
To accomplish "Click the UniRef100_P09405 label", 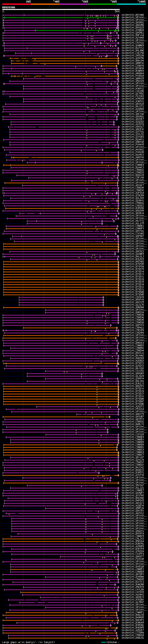I will (133, 144).
